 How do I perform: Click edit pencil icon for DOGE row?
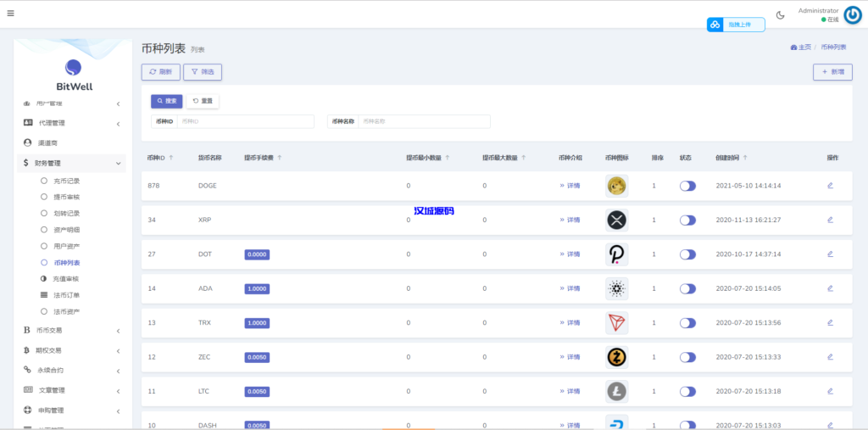point(830,185)
